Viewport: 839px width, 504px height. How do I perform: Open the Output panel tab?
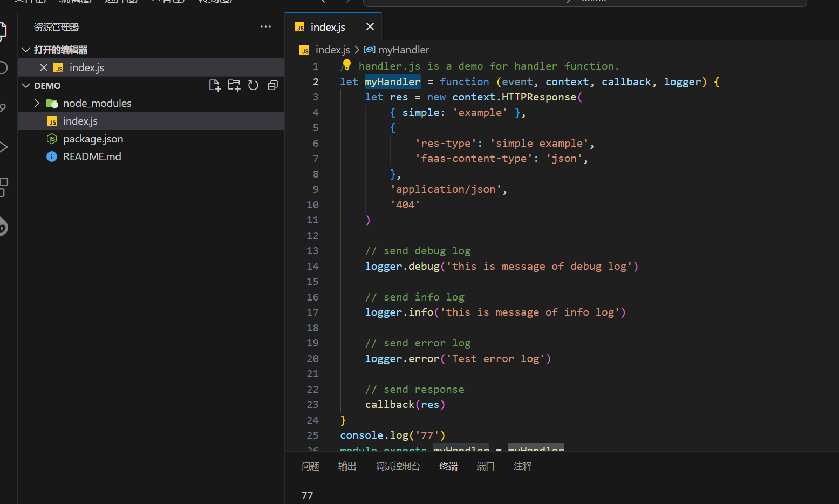click(x=347, y=466)
